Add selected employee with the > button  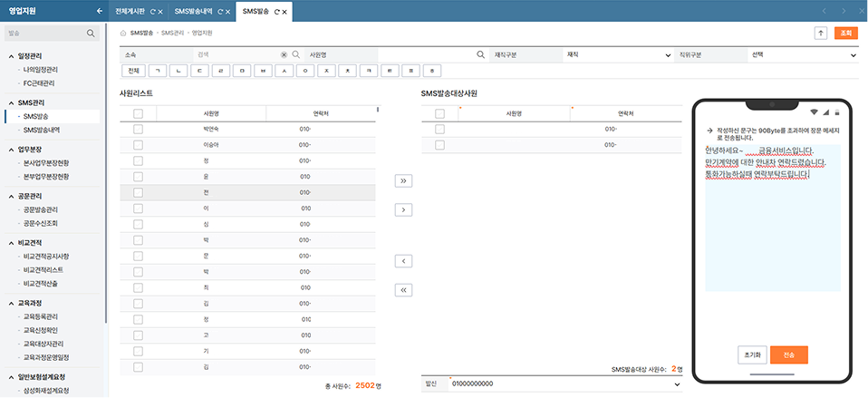coord(403,209)
